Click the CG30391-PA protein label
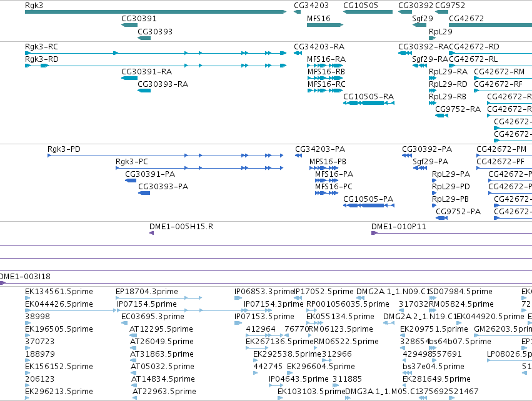The image size is (532, 401). point(150,174)
